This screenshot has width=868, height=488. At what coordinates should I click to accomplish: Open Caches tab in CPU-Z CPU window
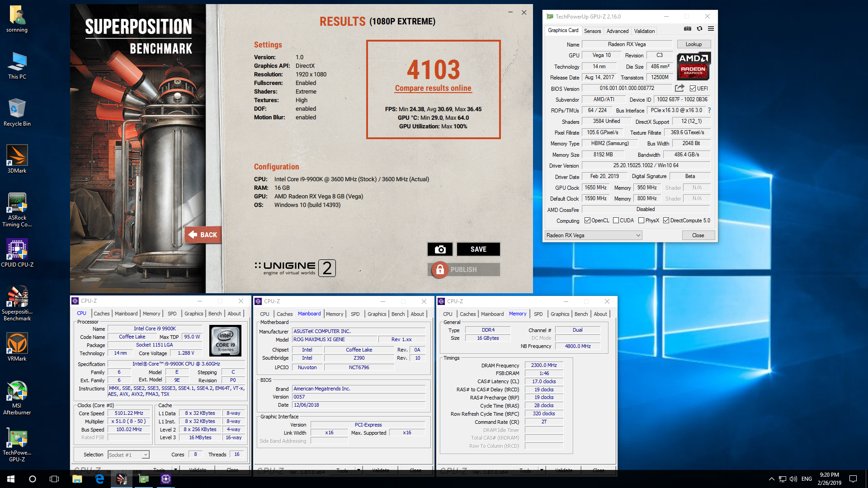pos(101,314)
